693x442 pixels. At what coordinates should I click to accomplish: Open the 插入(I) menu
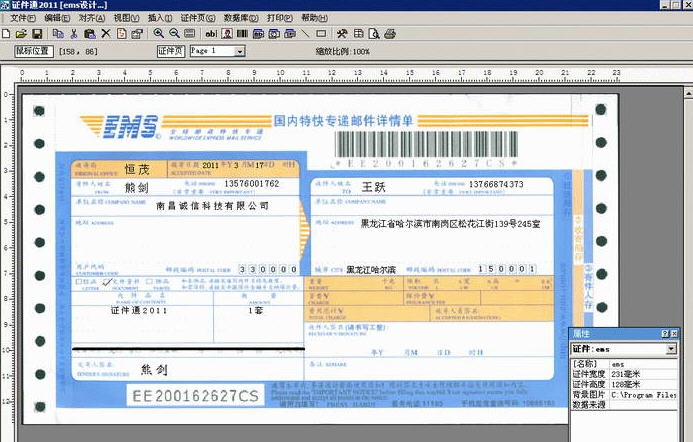[160, 18]
